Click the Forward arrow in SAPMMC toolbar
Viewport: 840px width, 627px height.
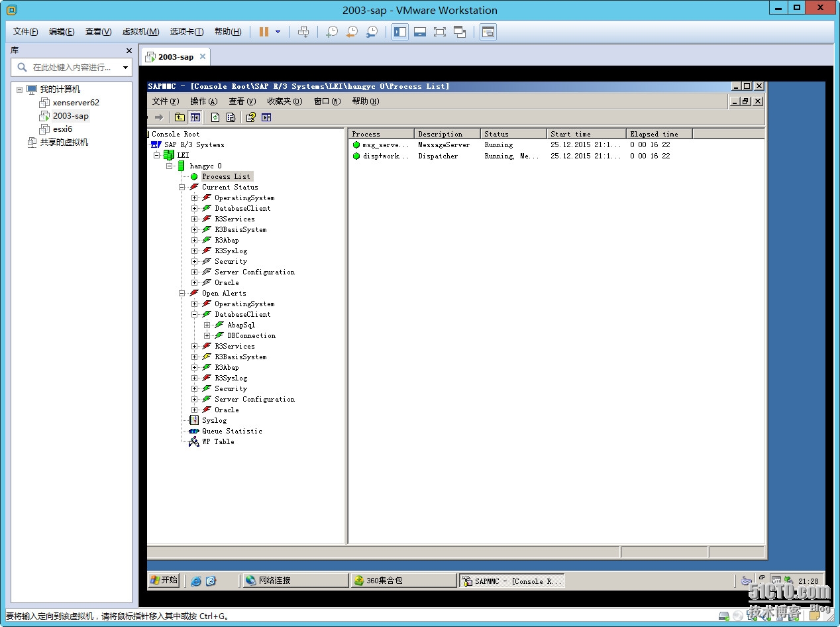point(158,117)
